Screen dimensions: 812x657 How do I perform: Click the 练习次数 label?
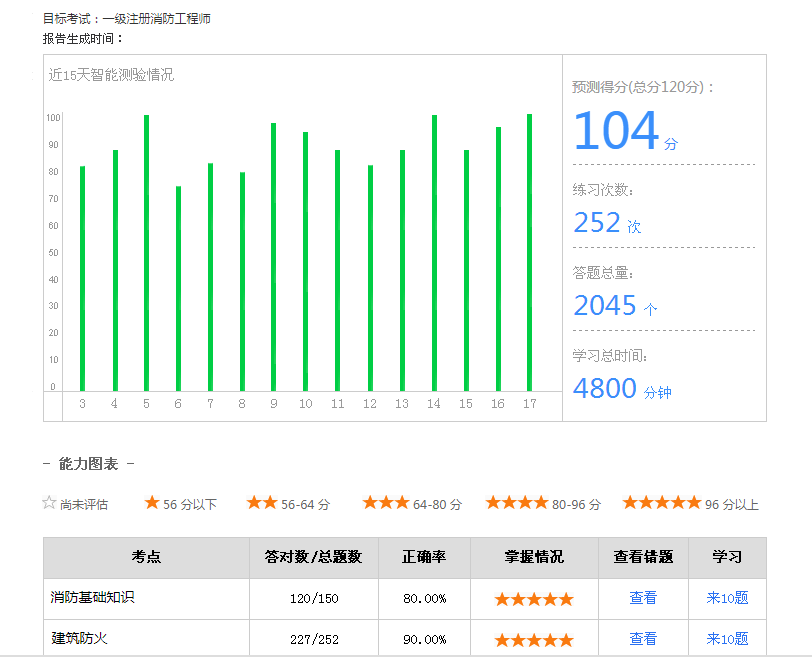(x=603, y=190)
